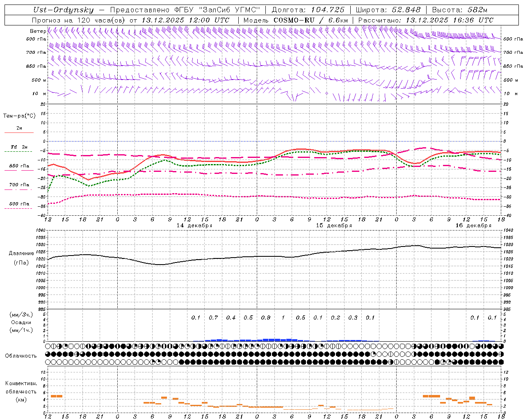Screen dimensions: 525x420
Task: Click the (мм/1ч.) precipitation unit label
Action: (x=21, y=331)
